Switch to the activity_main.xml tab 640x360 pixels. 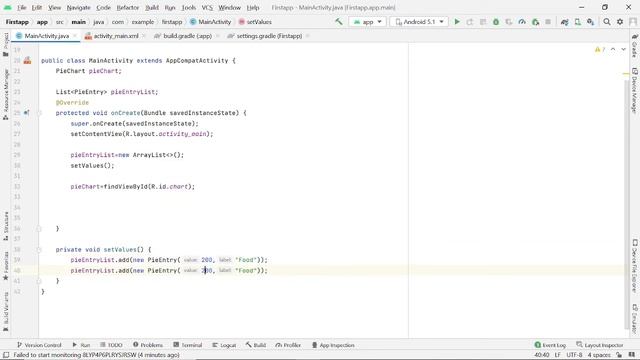(116, 36)
